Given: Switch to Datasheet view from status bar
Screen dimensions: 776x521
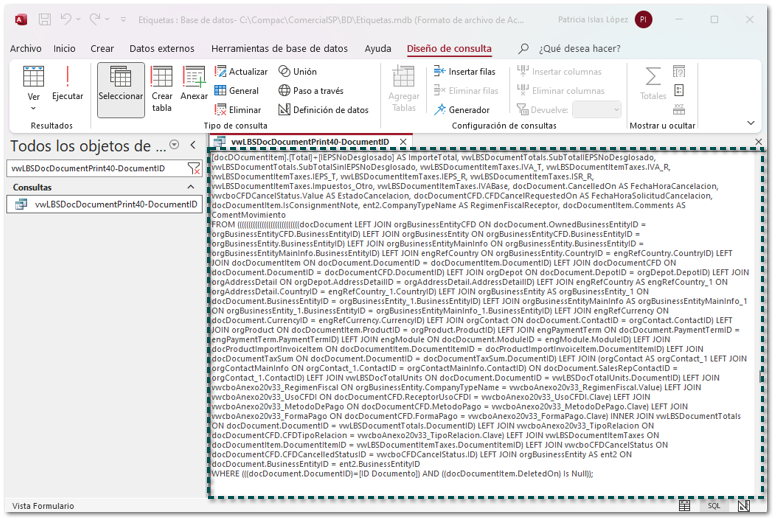Looking at the screenshot, I should point(684,507).
